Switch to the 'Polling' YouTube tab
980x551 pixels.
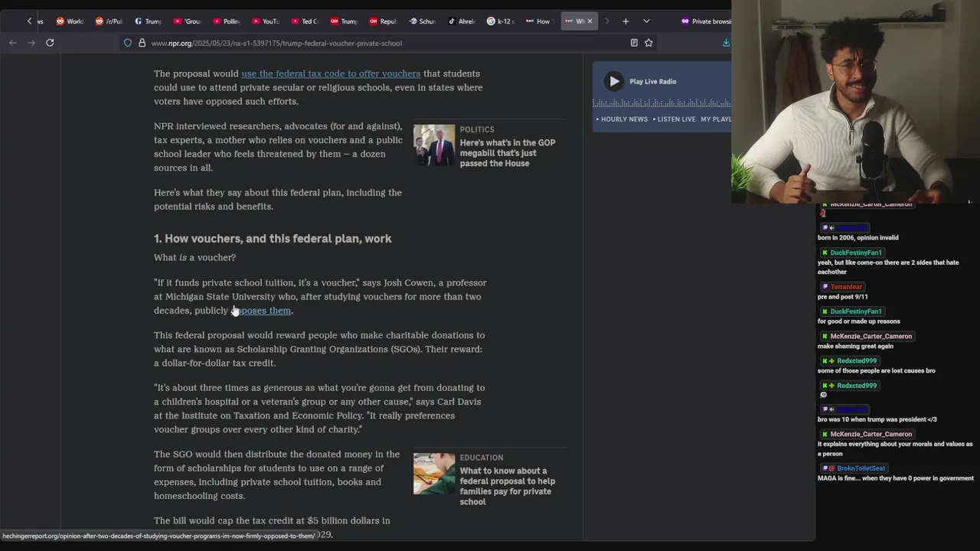coord(226,21)
